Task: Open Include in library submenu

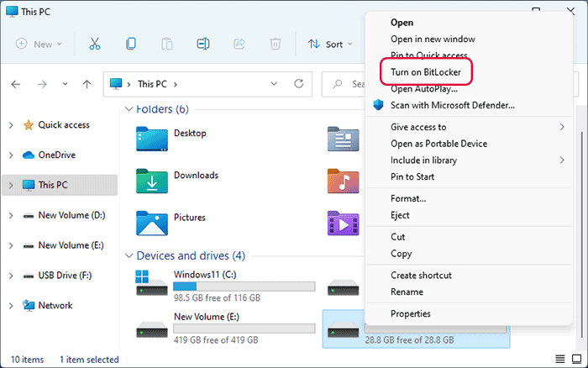Action: (x=469, y=160)
